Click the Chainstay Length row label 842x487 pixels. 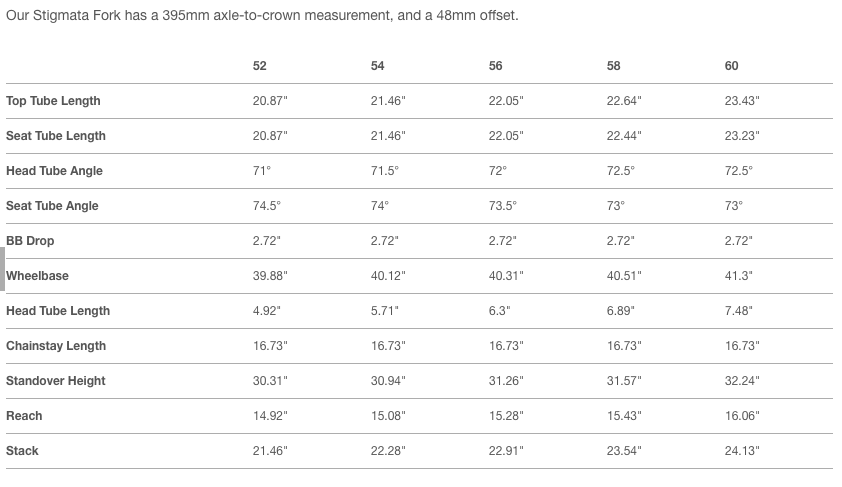[56, 346]
